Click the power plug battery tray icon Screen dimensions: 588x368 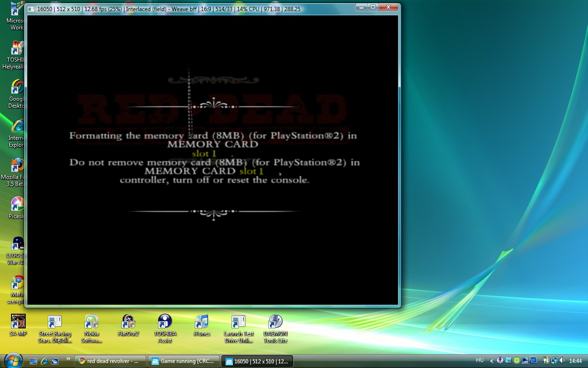tap(546, 360)
